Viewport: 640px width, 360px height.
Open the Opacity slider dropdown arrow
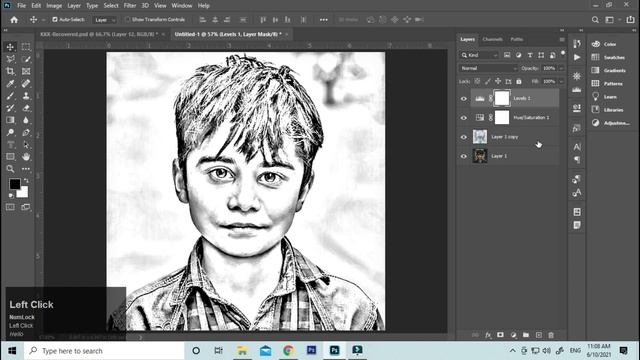[562, 68]
